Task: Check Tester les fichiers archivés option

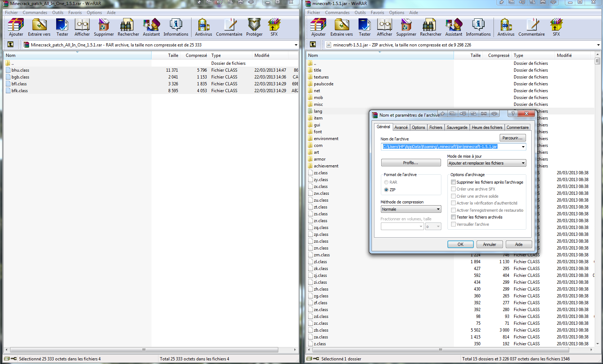Action: tap(454, 217)
